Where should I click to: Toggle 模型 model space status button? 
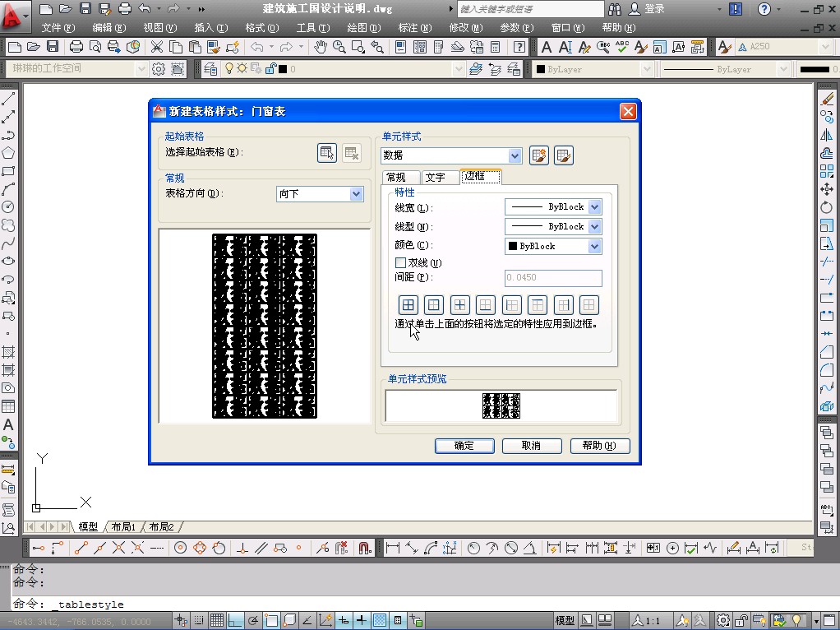pyautogui.click(x=565, y=621)
